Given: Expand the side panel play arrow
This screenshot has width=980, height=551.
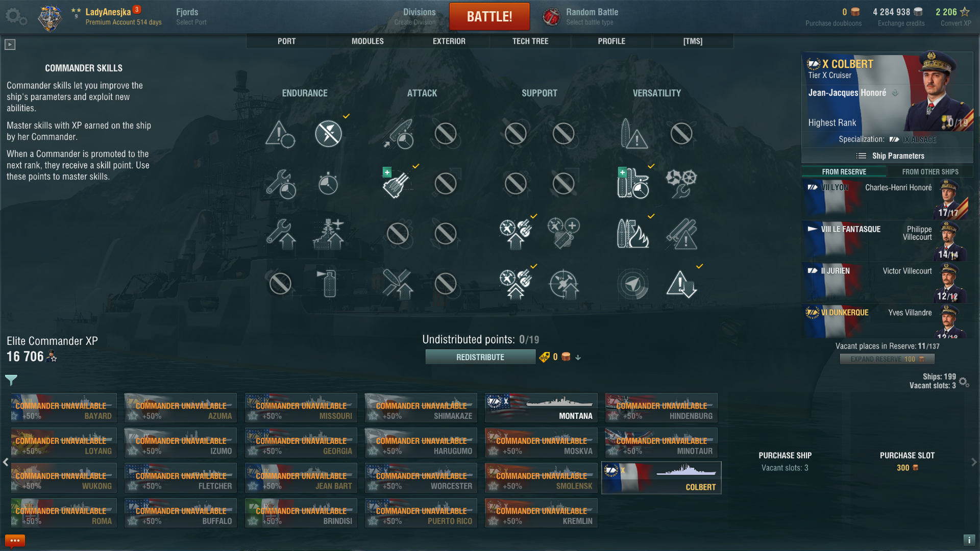Looking at the screenshot, I should [10, 45].
